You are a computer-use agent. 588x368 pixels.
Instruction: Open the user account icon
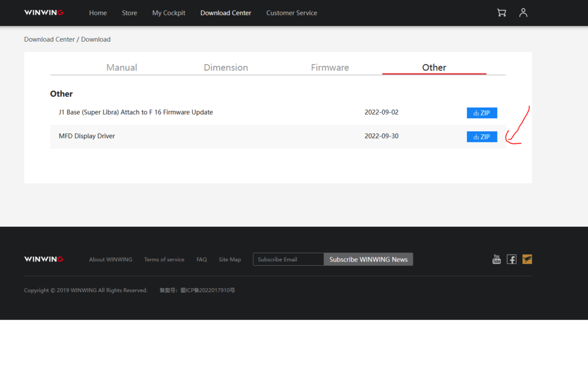pos(523,13)
